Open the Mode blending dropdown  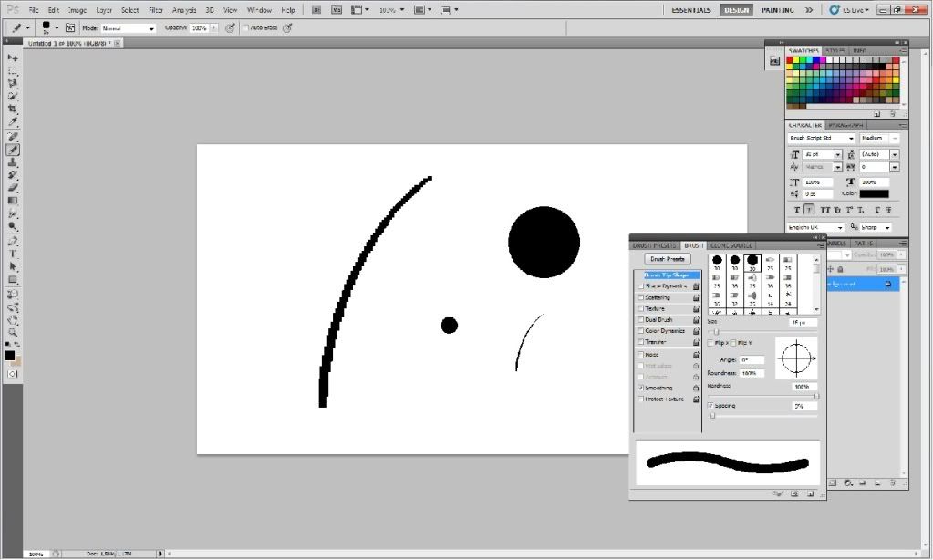tap(128, 28)
